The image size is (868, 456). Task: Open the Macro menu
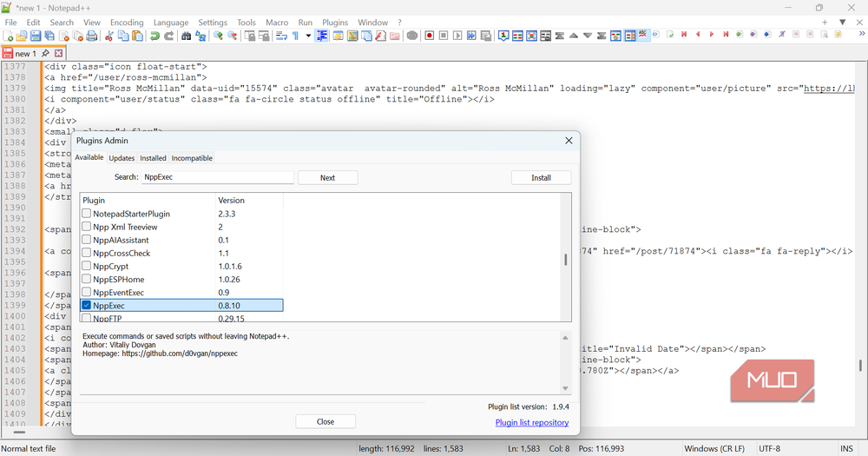click(277, 23)
